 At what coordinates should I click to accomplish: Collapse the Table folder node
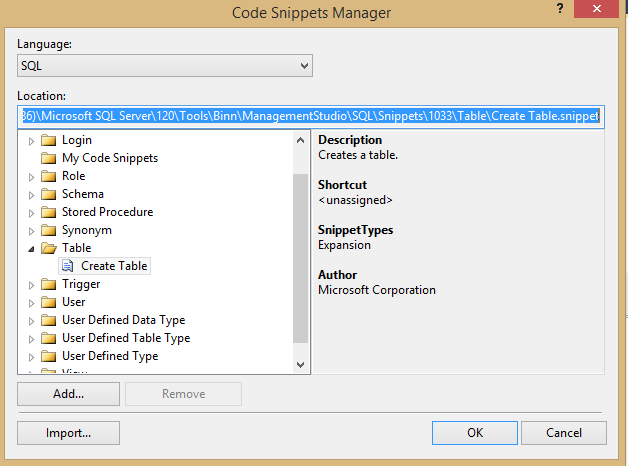pyautogui.click(x=31, y=249)
